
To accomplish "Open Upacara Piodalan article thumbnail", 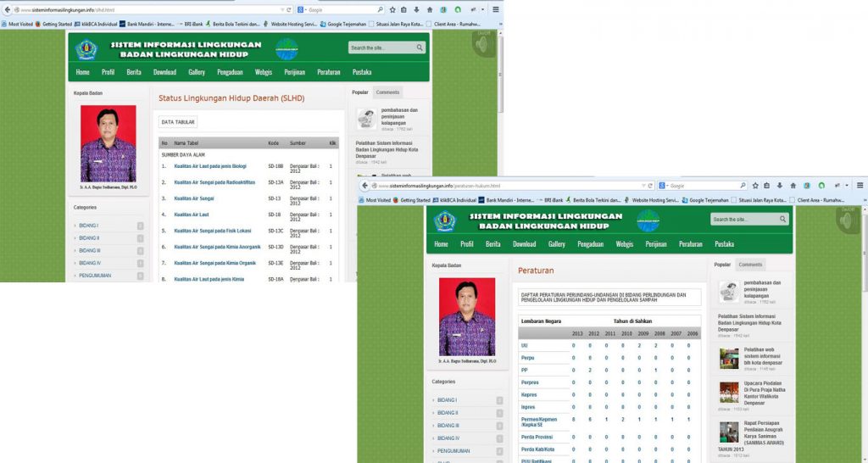I will 729,393.
